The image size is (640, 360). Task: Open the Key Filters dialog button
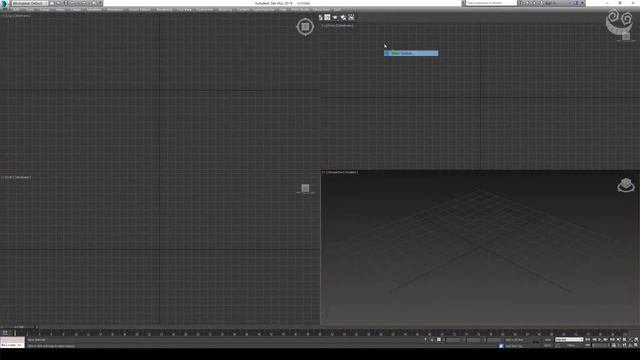tap(571, 345)
